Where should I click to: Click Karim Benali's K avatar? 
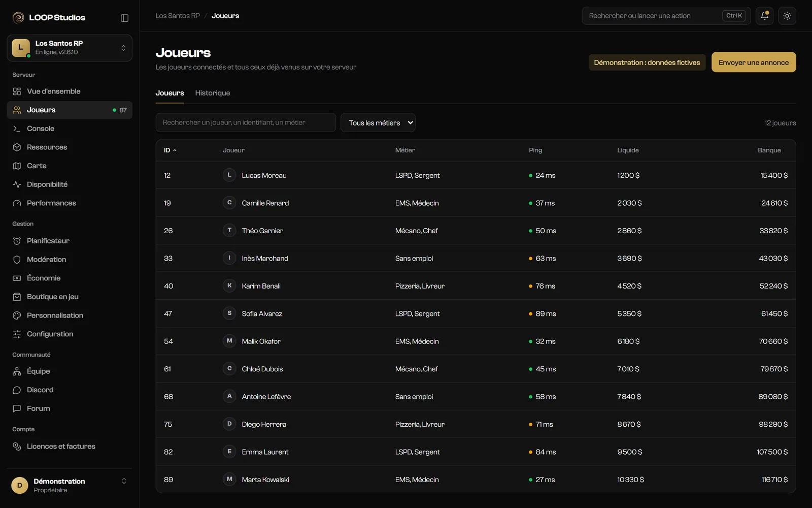pos(229,285)
